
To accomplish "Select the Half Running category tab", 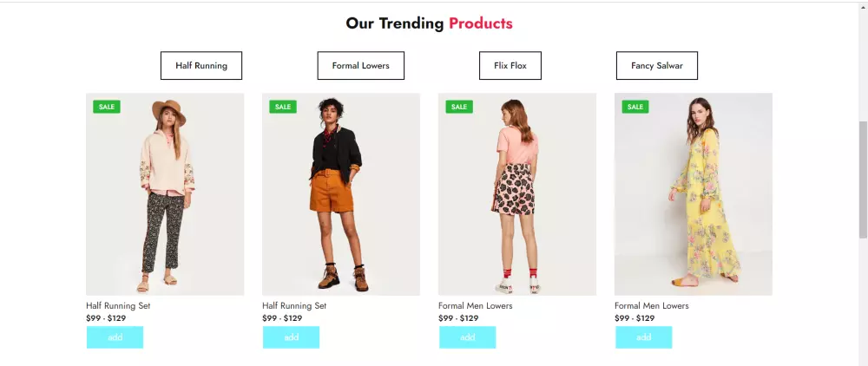I will pyautogui.click(x=201, y=66).
